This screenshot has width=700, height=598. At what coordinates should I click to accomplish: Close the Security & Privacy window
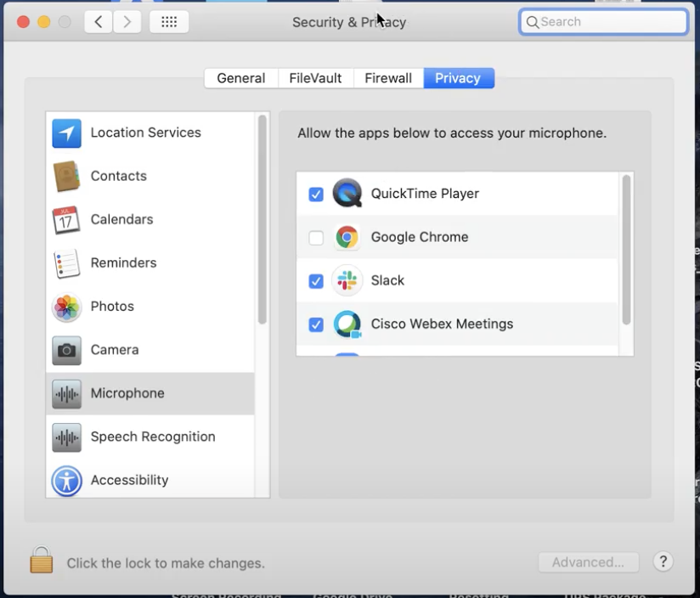[x=23, y=21]
